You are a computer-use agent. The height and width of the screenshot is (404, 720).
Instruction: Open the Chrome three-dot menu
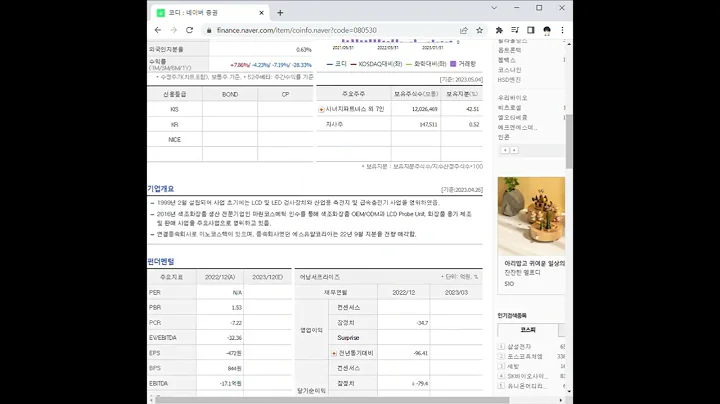click(562, 30)
